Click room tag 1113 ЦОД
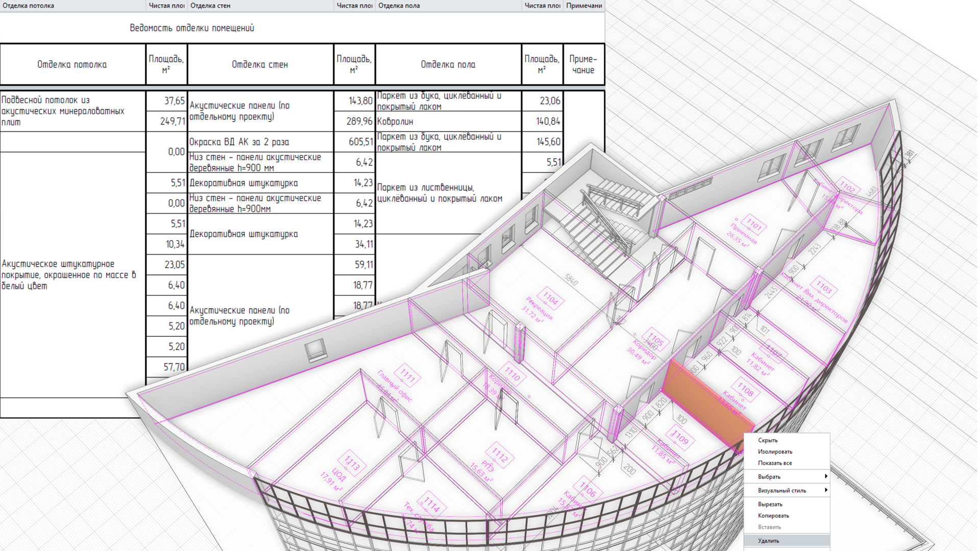 [x=352, y=463]
